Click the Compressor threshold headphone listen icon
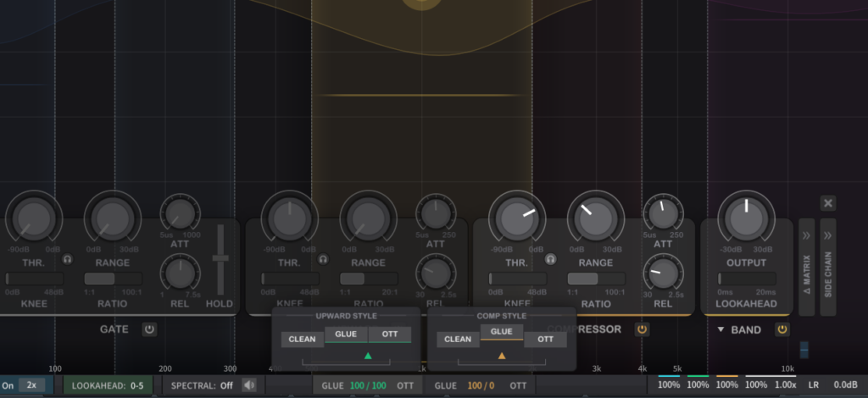This screenshot has width=868, height=398. click(x=550, y=260)
